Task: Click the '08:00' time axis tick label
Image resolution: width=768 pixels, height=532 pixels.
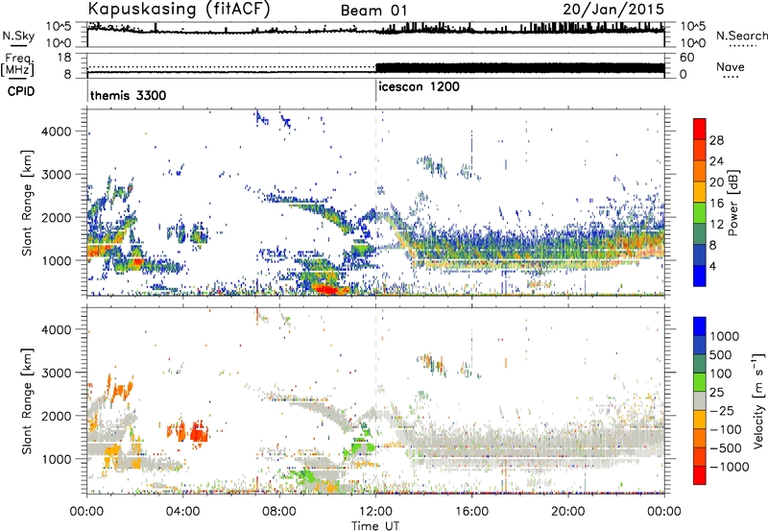Action: pyautogui.click(x=279, y=512)
